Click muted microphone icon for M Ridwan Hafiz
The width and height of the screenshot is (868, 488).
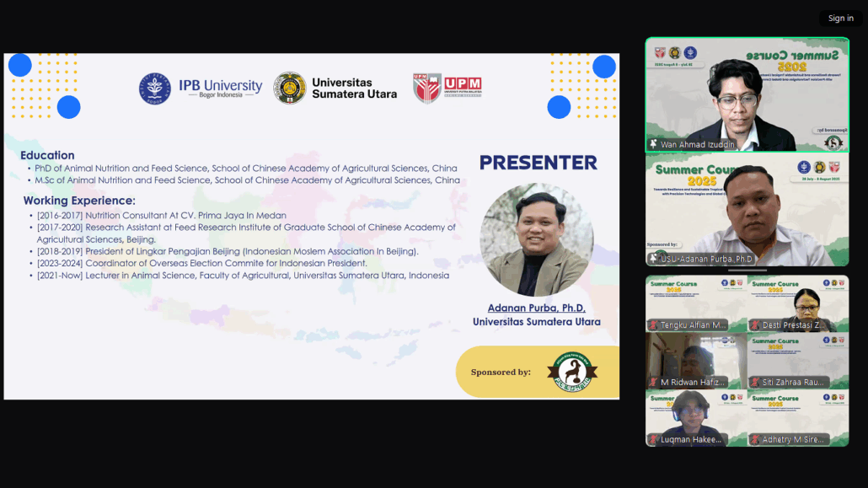click(x=653, y=383)
